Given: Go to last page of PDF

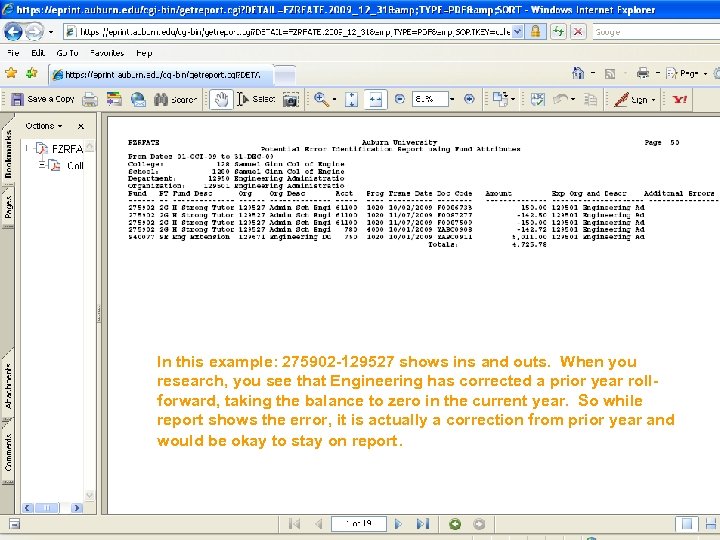Looking at the screenshot, I should pyautogui.click(x=423, y=524).
